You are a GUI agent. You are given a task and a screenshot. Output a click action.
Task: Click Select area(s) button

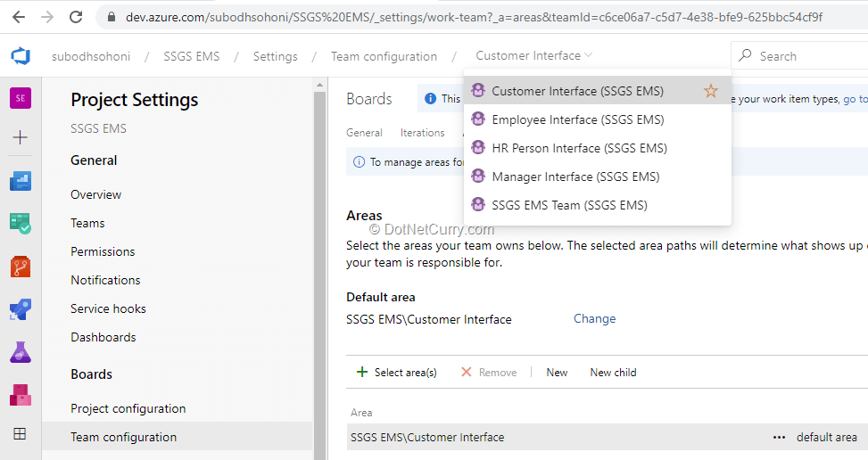396,372
